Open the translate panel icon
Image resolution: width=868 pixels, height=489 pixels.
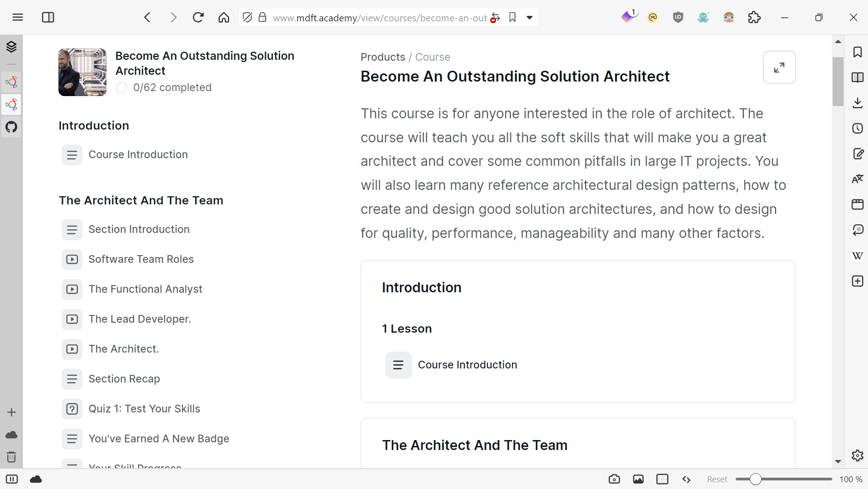[857, 179]
